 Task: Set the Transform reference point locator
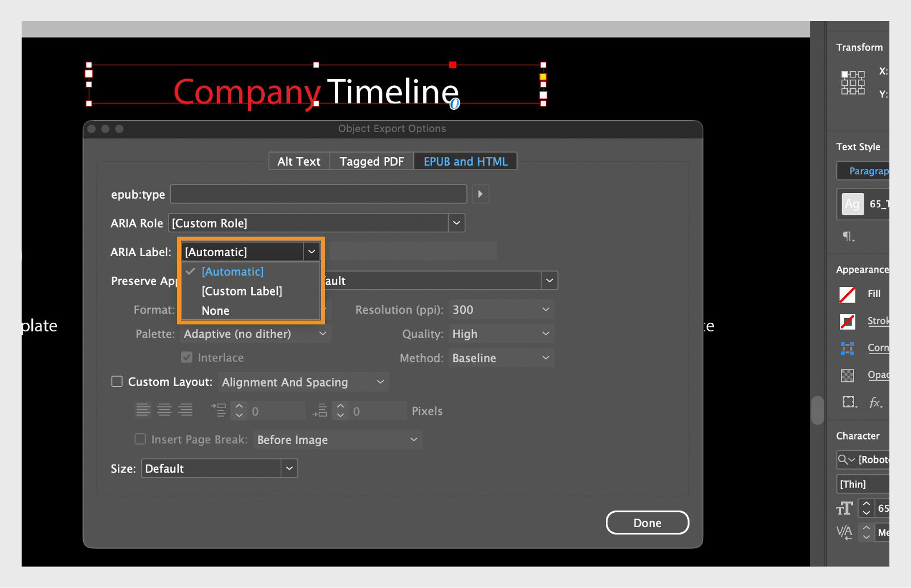[852, 83]
